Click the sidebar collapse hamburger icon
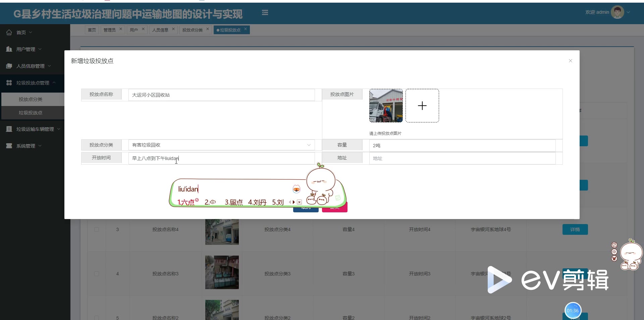Viewport: 644px width, 320px height. (x=265, y=12)
